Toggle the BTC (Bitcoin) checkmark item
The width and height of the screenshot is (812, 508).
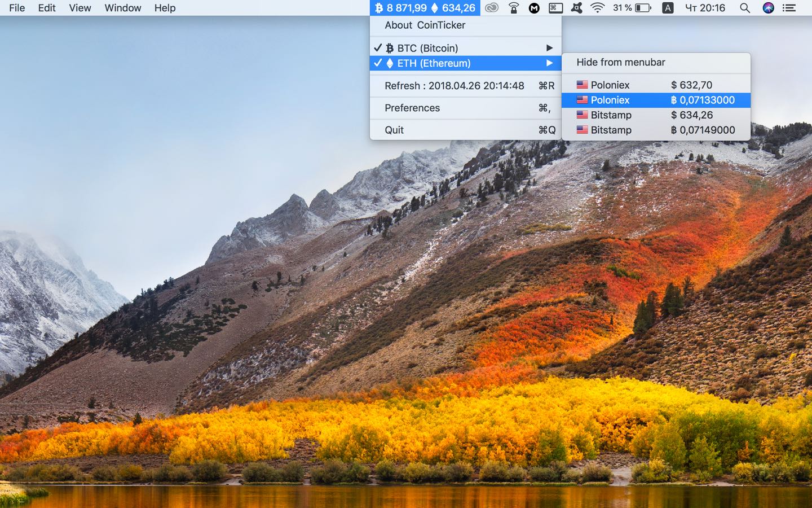pyautogui.click(x=465, y=48)
